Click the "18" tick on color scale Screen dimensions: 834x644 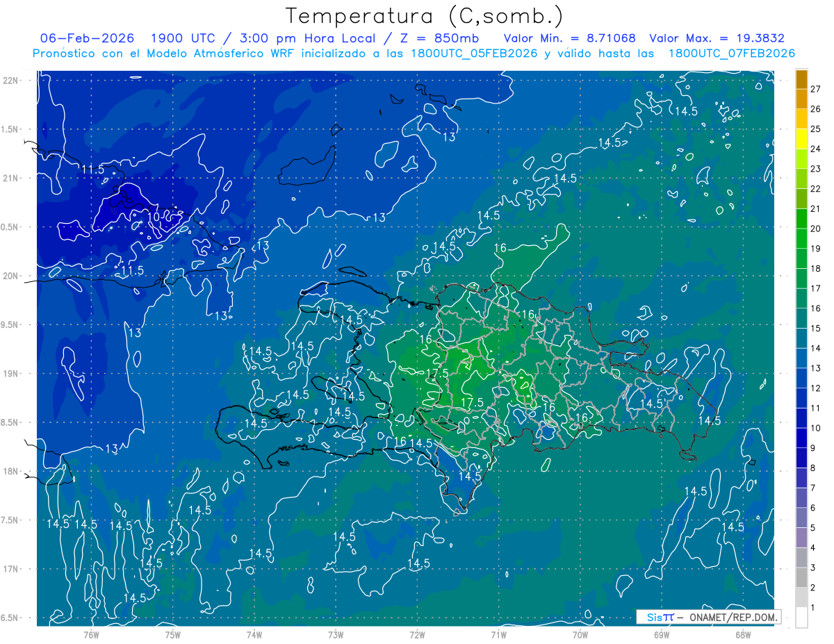(x=815, y=268)
